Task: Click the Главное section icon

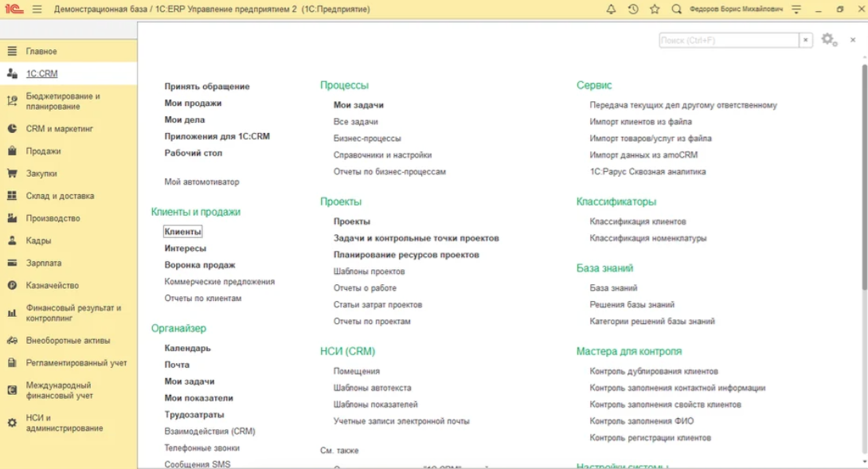Action: point(12,51)
